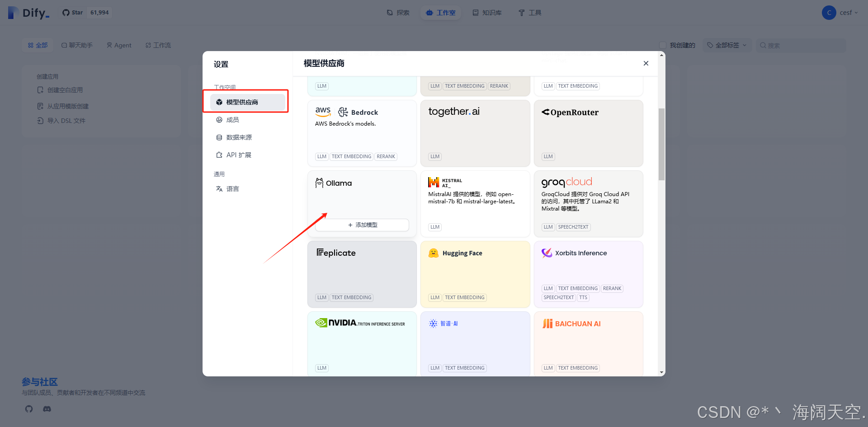
Task: Click the 61,994 star count
Action: (x=99, y=13)
